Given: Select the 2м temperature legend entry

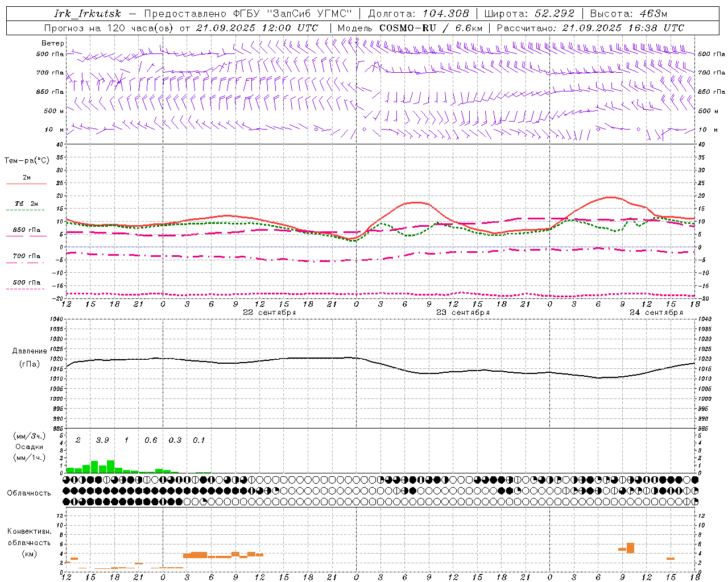Looking at the screenshot, I should click(27, 177).
